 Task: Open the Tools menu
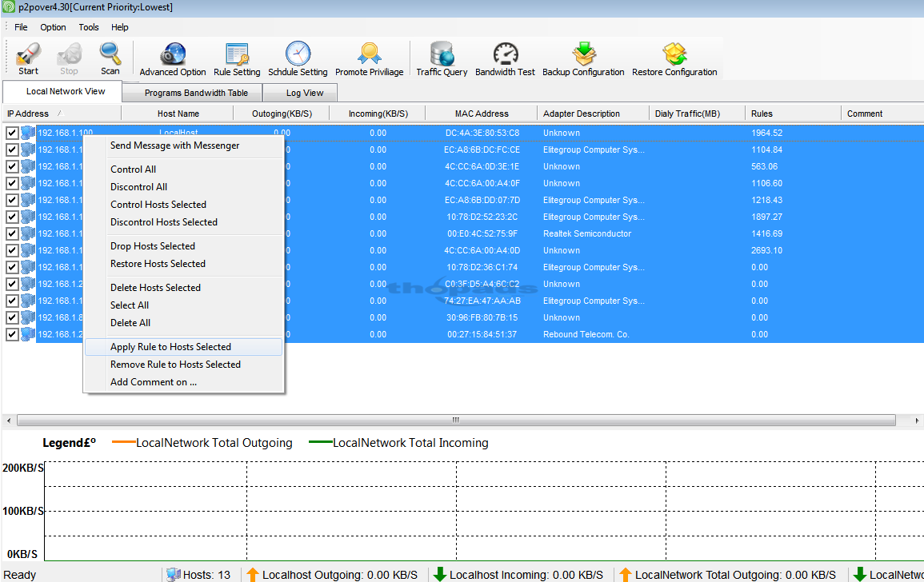[x=88, y=26]
